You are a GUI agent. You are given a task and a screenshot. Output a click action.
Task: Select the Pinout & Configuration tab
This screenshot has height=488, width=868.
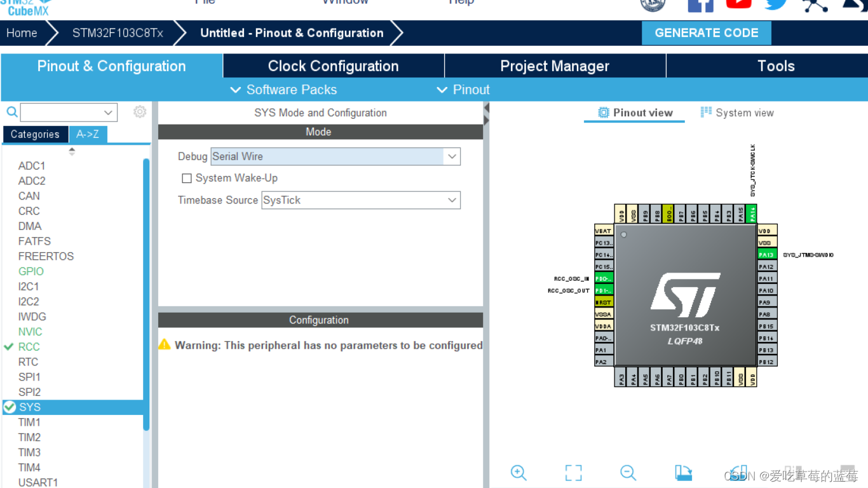111,66
